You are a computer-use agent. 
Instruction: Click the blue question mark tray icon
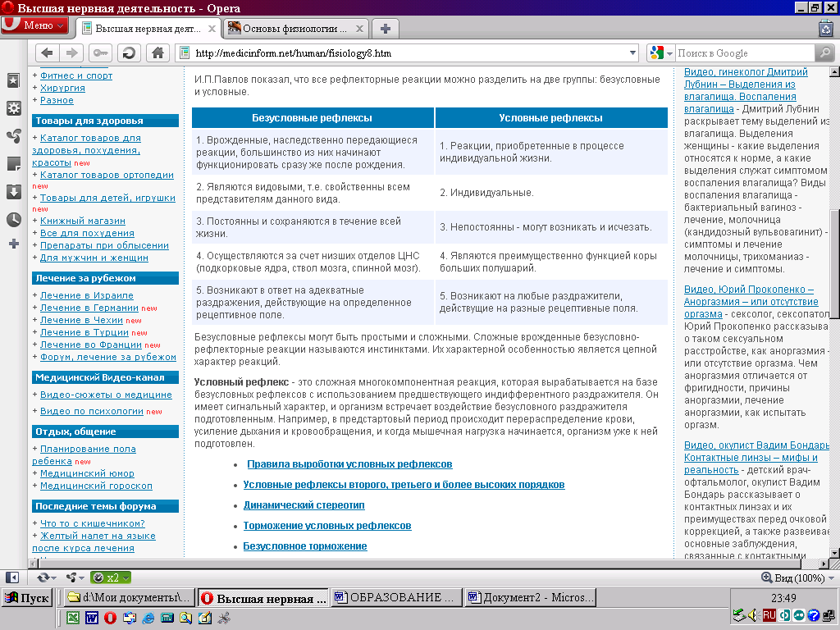tap(813, 615)
